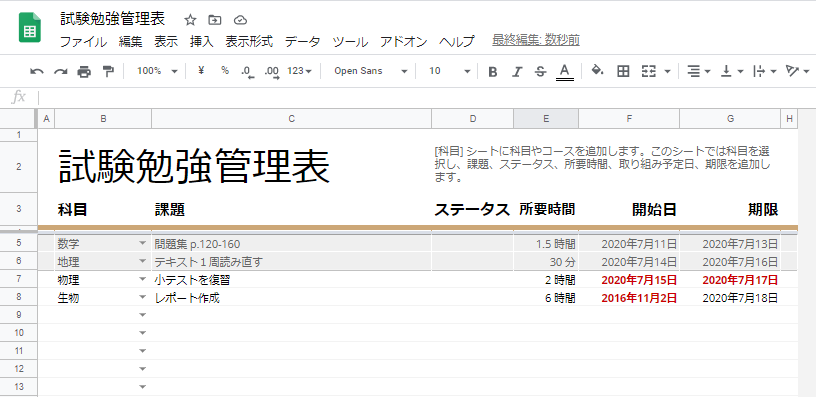
Task: Click the Undo arrow
Action: (x=36, y=71)
